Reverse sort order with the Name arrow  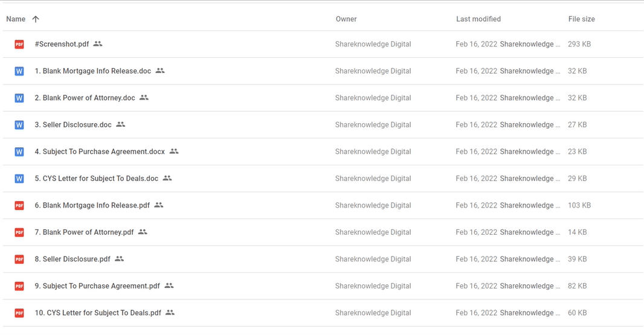point(36,19)
